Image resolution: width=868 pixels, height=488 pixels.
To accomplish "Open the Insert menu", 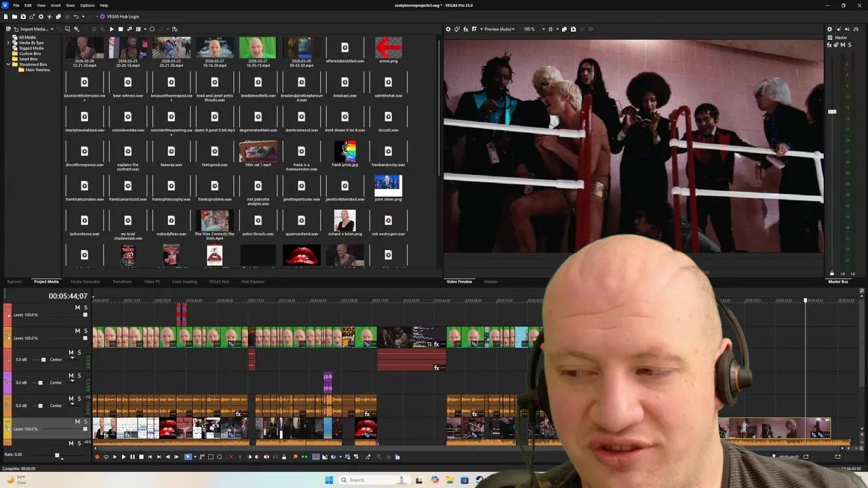I will click(56, 5).
